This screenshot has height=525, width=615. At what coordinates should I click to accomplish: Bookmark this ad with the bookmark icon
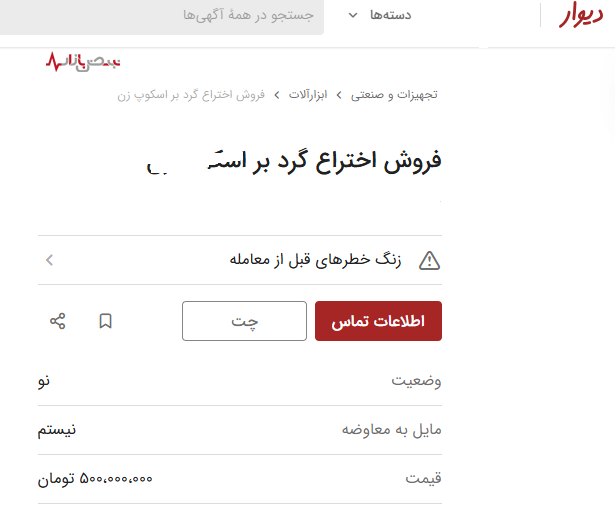[x=106, y=321]
